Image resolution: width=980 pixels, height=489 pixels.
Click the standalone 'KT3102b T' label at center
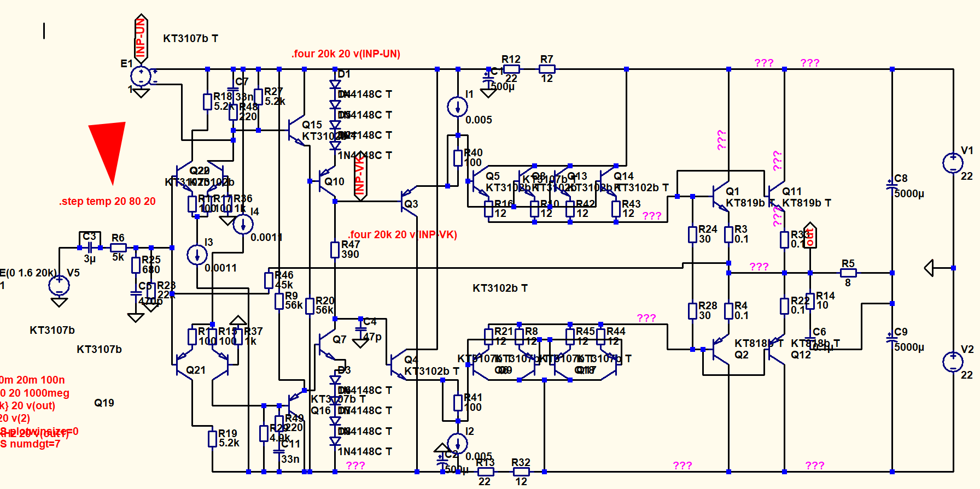500,288
